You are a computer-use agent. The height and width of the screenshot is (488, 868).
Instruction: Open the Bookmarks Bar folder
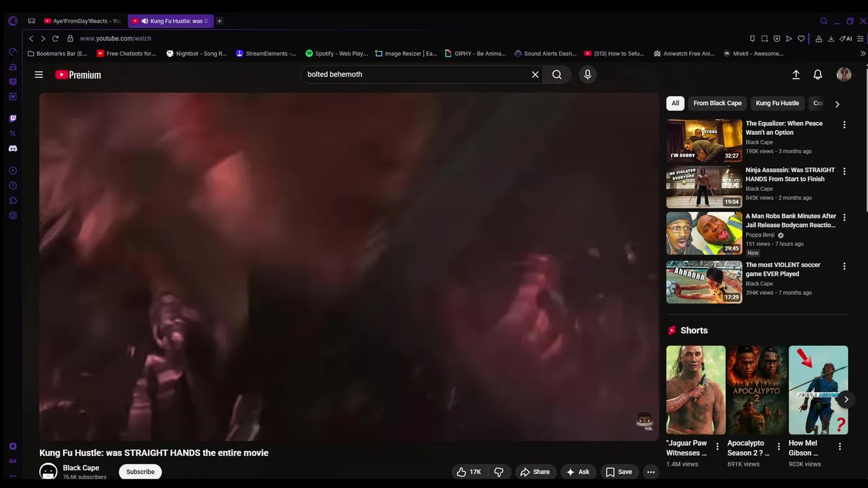pos(58,54)
